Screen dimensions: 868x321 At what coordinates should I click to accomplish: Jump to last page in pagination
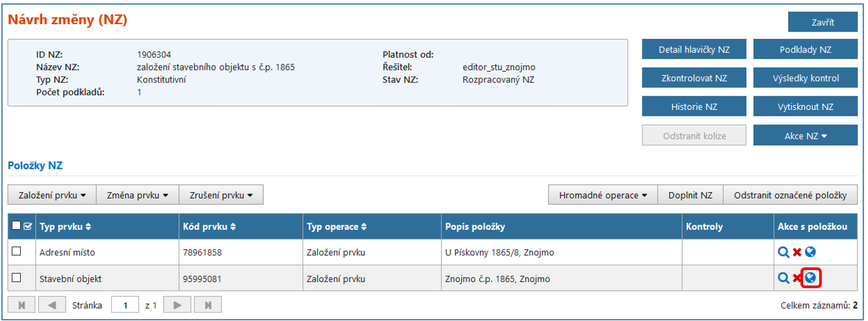[x=208, y=306]
